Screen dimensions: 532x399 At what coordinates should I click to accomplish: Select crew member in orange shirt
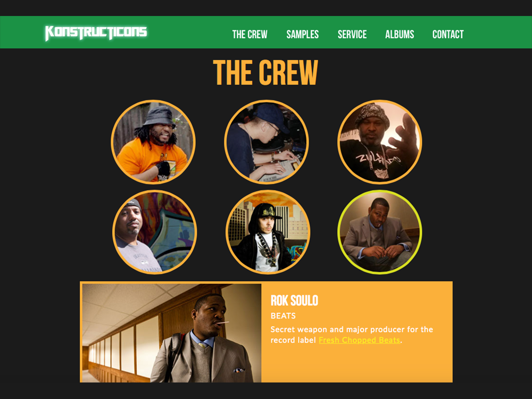pos(153,142)
